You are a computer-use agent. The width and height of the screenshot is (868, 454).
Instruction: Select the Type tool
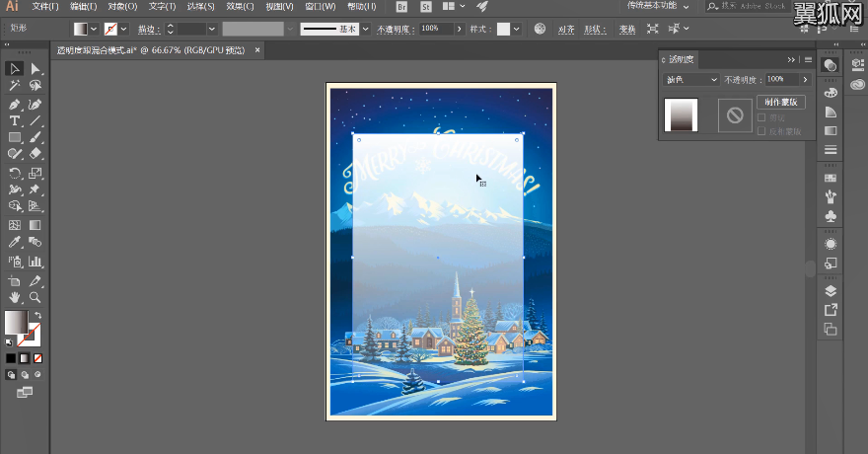(x=15, y=120)
